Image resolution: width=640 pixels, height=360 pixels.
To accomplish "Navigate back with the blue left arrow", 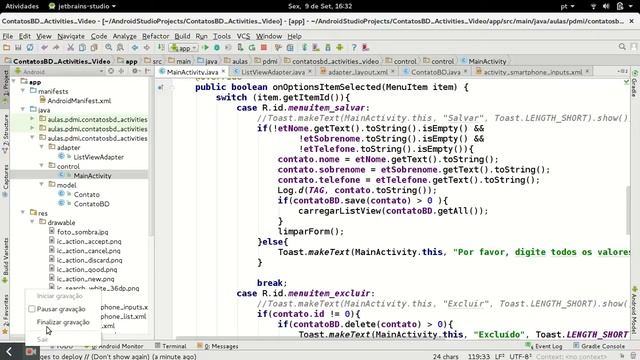I will click(135, 48).
